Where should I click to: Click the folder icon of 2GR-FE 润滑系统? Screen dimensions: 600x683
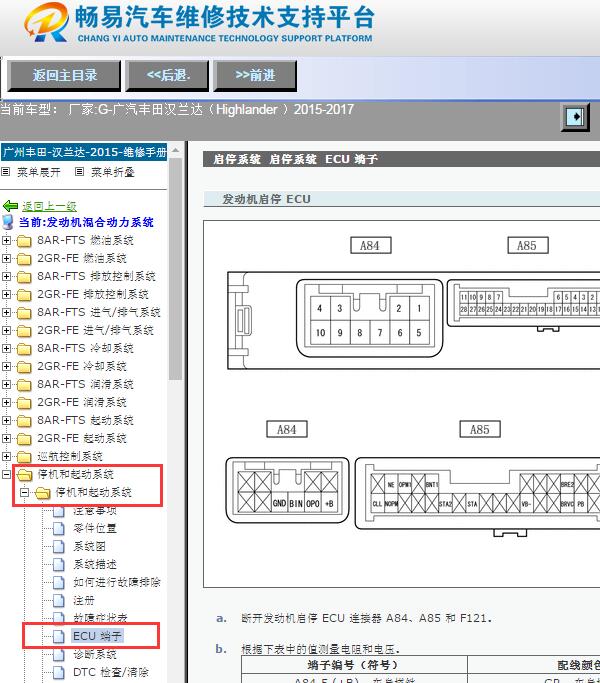click(24, 403)
